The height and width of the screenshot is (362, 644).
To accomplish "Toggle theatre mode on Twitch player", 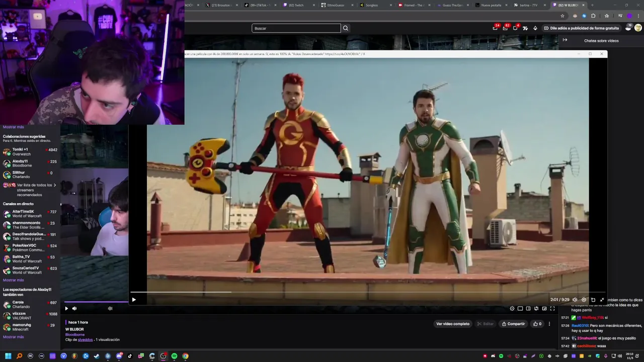I will [520, 309].
